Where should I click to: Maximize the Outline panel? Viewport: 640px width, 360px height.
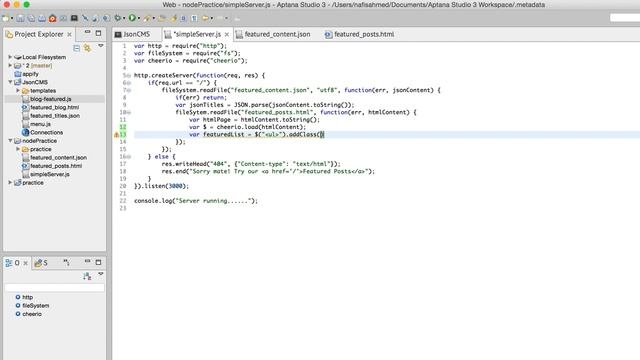click(x=98, y=262)
